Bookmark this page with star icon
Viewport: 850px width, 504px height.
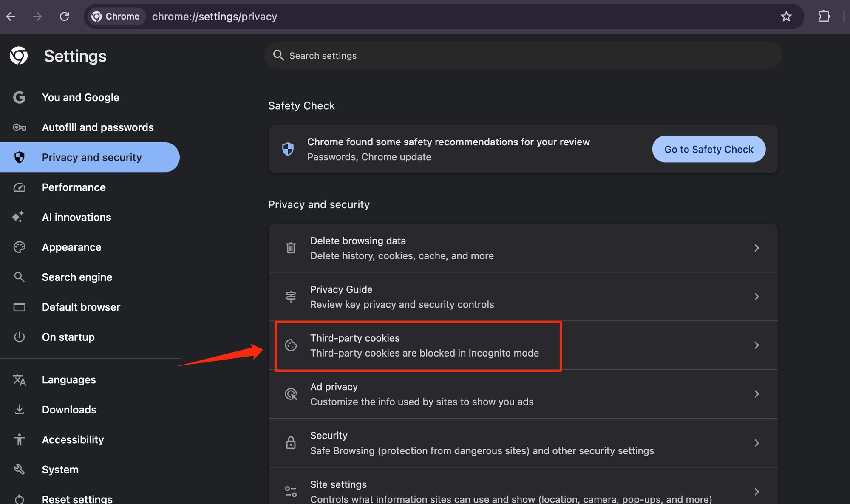[786, 17]
